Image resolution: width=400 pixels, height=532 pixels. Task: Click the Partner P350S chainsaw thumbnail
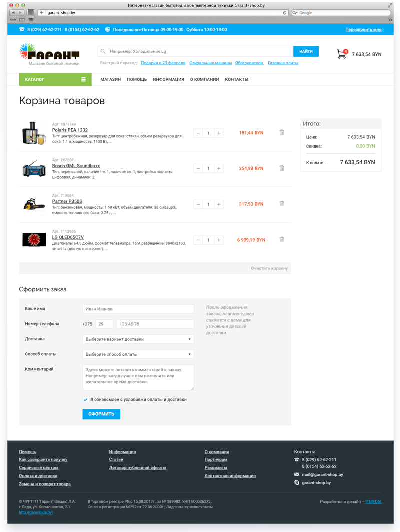34,205
